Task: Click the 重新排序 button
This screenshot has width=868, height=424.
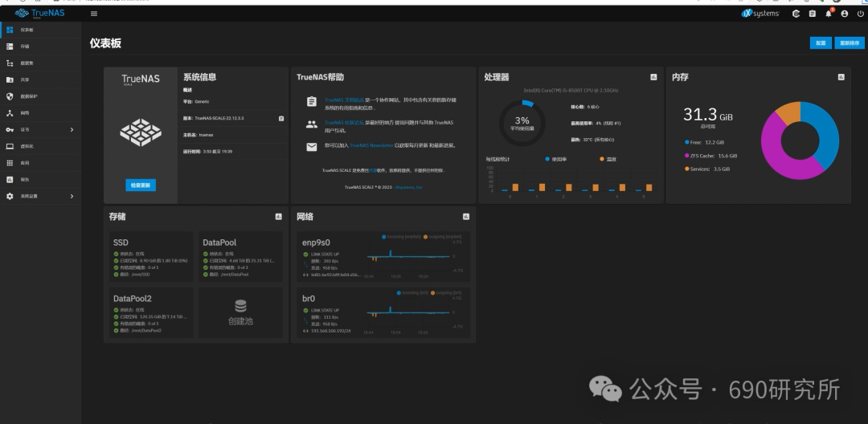Action: tap(850, 43)
